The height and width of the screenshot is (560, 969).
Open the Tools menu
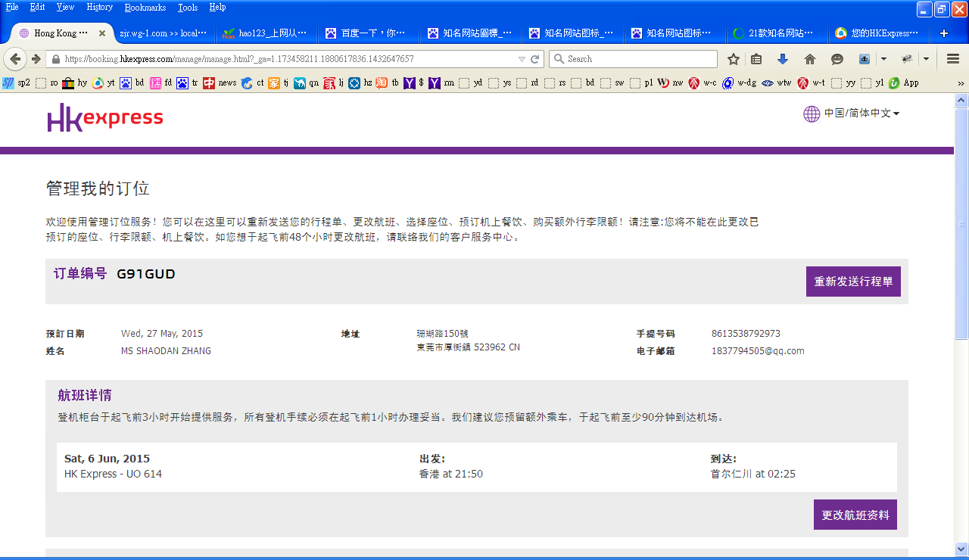[x=188, y=7]
